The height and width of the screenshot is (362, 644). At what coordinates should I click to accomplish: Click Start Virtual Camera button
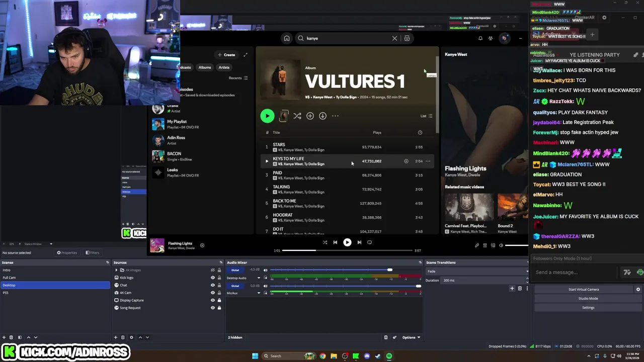[584, 290]
